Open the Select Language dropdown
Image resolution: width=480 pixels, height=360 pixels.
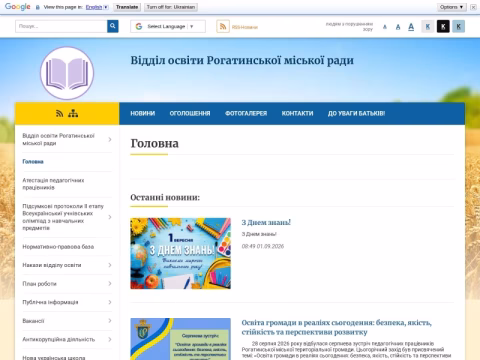168,26
